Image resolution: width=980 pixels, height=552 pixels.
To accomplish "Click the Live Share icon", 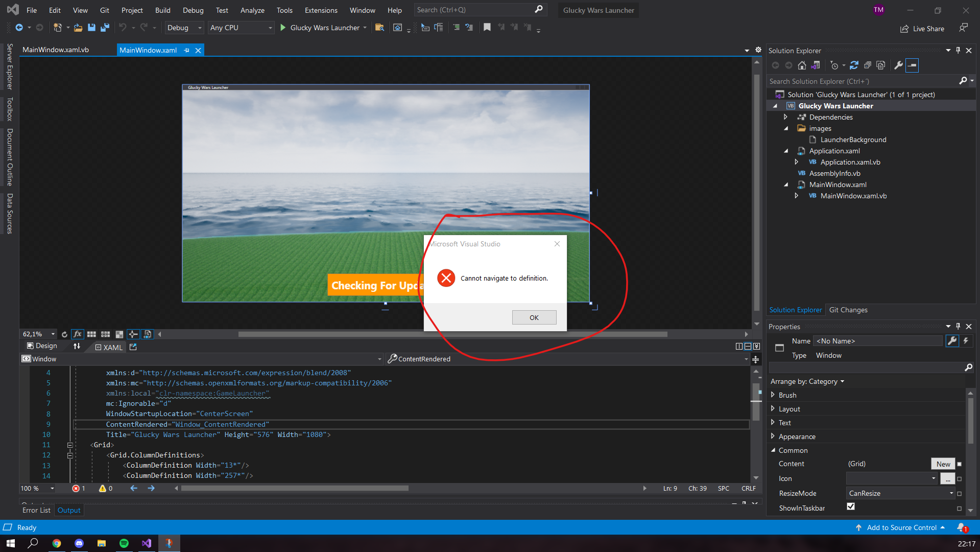I will click(x=904, y=29).
